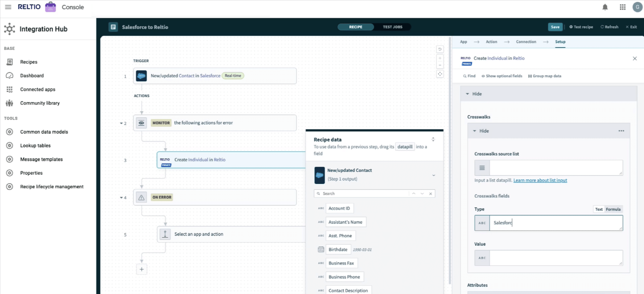Viewport: 644px width, 294px height.
Task: Collapse New/updated Contact step output
Action: click(x=434, y=175)
